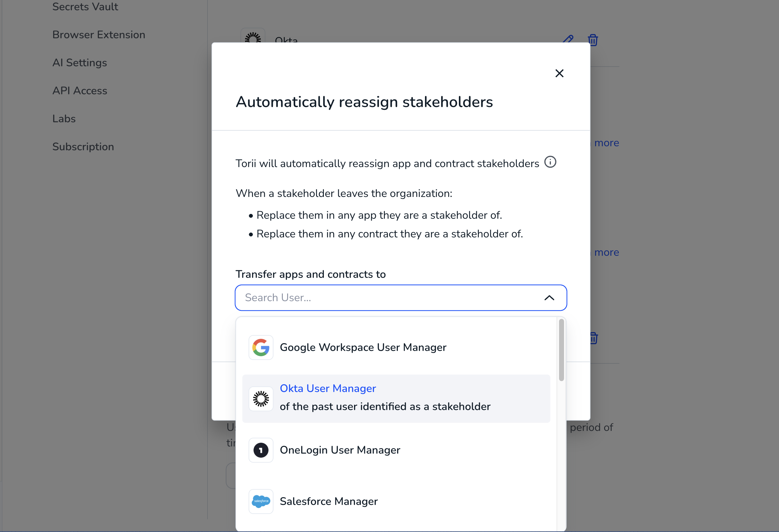Close the reassign stakeholders dialog
The width and height of the screenshot is (779, 532).
pos(559,73)
